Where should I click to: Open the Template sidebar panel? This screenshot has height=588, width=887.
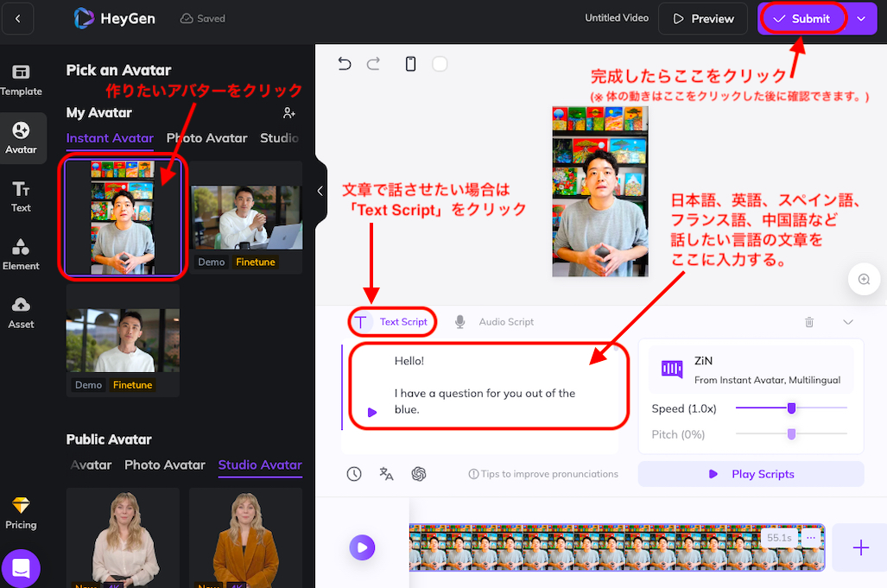(x=21, y=79)
